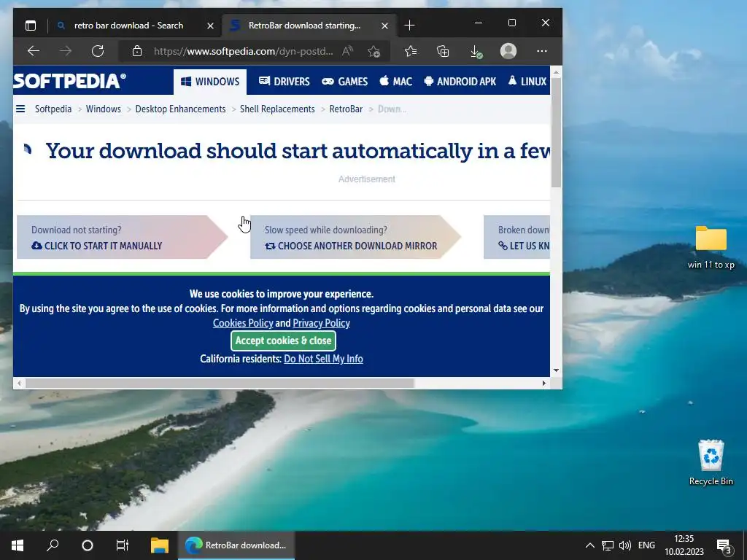747x560 pixels.
Task: Click the scroll down arrow
Action: pos(556,370)
